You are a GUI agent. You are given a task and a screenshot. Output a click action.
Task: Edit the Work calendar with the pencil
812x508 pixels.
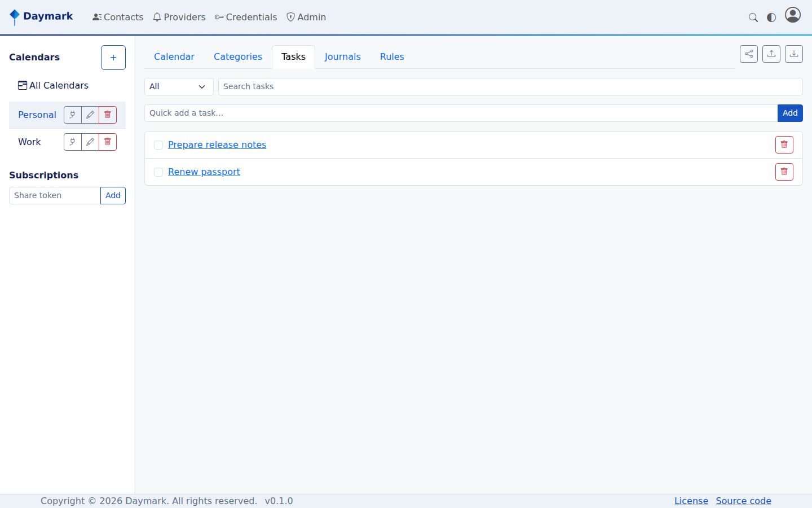click(90, 142)
